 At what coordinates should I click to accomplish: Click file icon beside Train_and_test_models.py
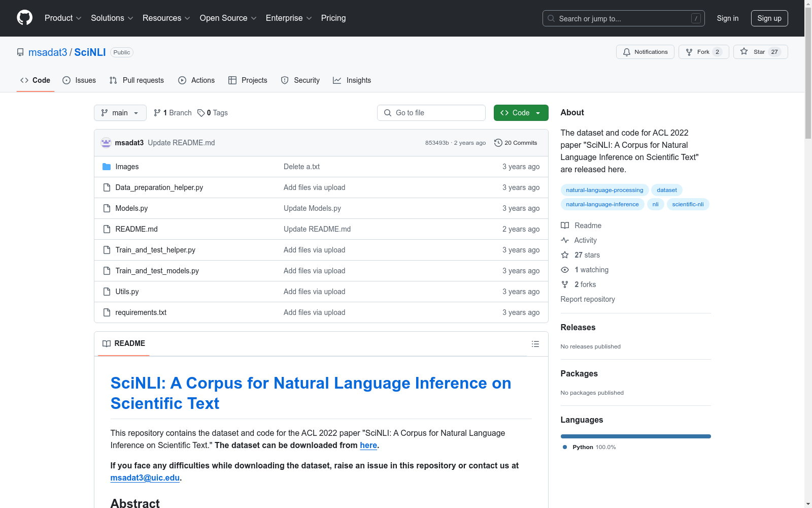(x=107, y=271)
